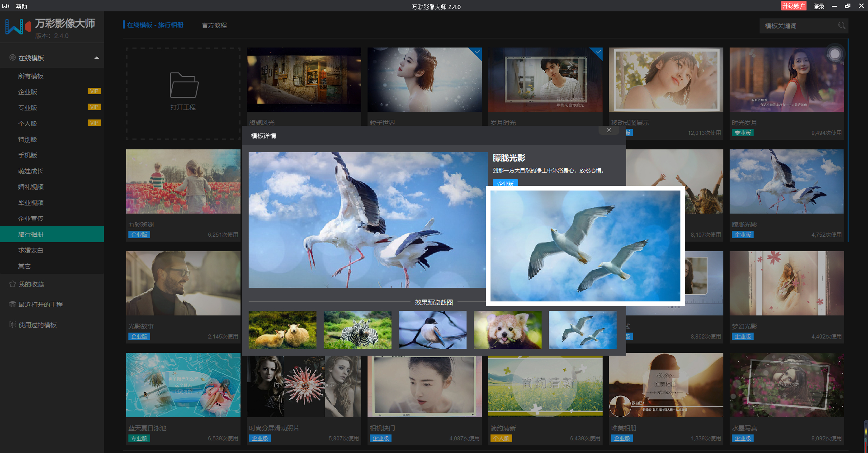
Task: Click the 专业版 badge under 蓝天夏日泳池
Action: click(139, 439)
